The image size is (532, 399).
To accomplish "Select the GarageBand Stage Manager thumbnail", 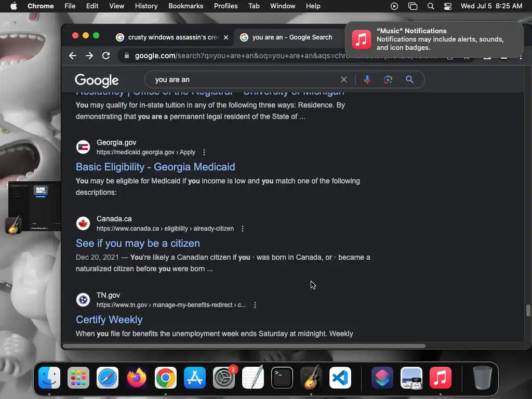I will [x=34, y=208].
